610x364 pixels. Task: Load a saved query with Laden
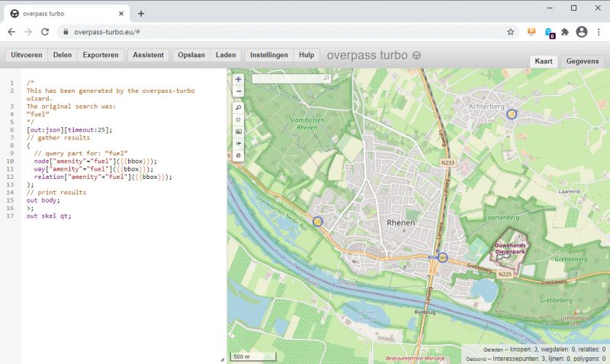click(x=226, y=55)
